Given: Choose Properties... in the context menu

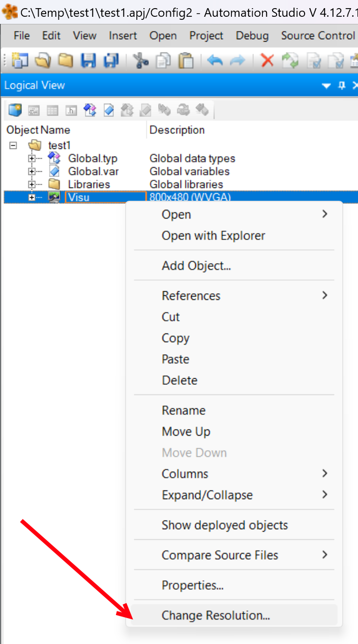Looking at the screenshot, I should pyautogui.click(x=193, y=586).
